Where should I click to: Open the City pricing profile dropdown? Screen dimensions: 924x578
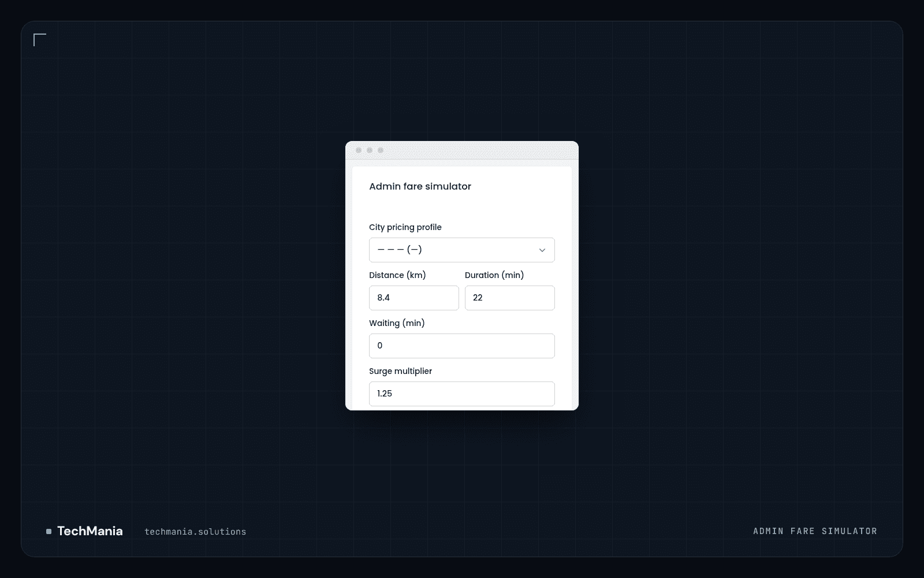(462, 250)
